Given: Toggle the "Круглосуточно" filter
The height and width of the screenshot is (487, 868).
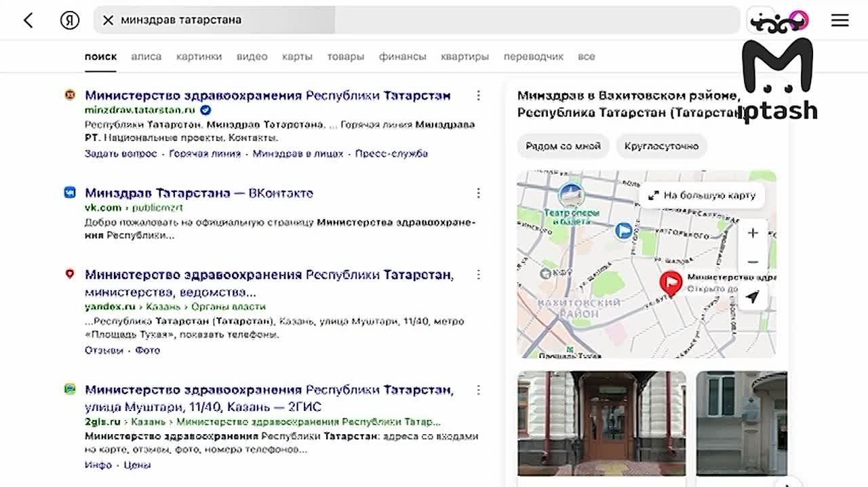Looking at the screenshot, I should 661,146.
